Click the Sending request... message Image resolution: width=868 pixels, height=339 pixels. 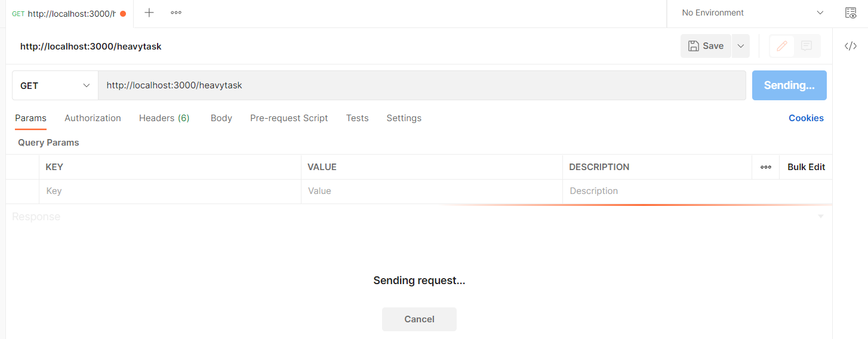click(x=419, y=281)
